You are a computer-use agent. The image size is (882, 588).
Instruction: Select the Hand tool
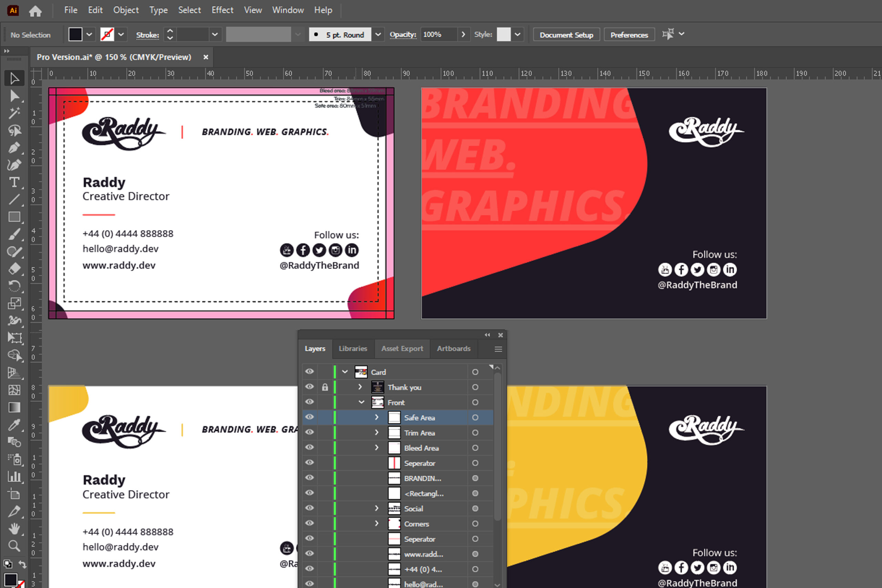pos(14,529)
